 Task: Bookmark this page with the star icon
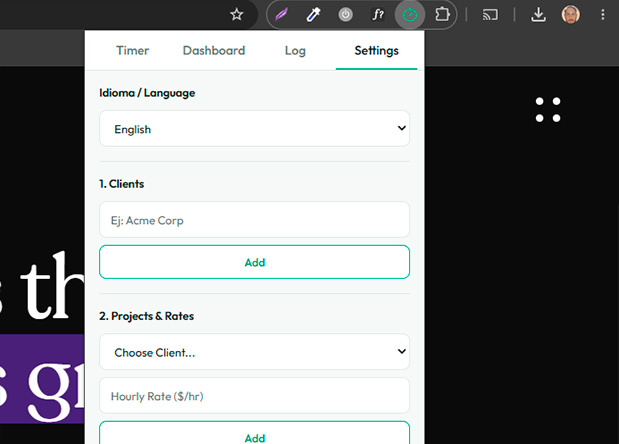point(236,15)
